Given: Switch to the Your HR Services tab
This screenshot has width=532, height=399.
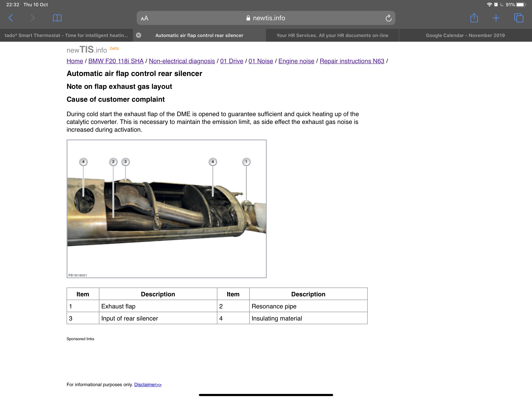Looking at the screenshot, I should point(332,35).
